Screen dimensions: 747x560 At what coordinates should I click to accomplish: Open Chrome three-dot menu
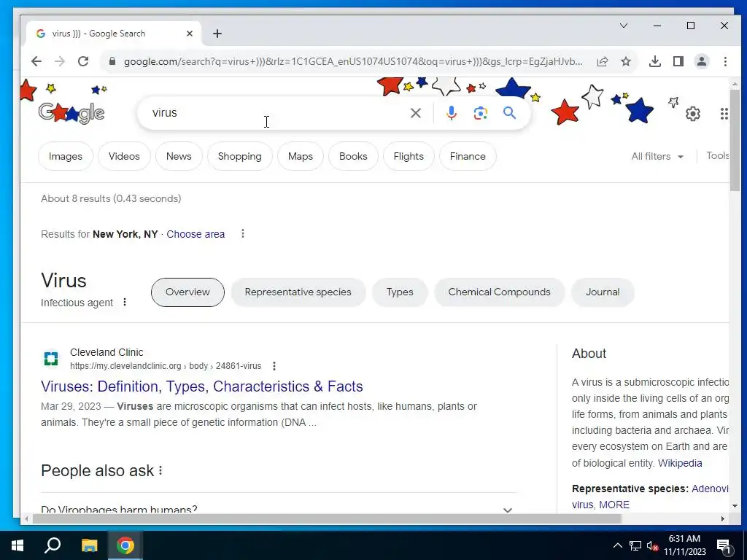(x=725, y=61)
